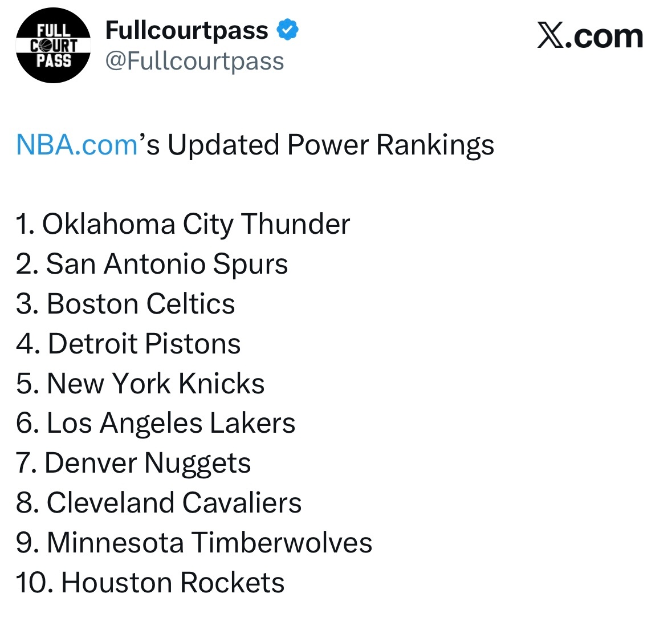Open the NBA.com link

77,145
